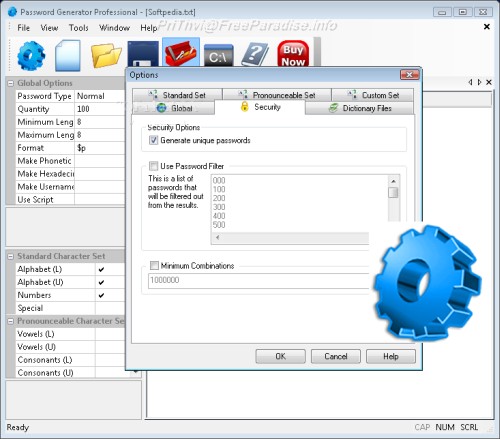500x439 pixels.
Task: Click the blue gear Generate toolbar icon
Action: (31, 56)
